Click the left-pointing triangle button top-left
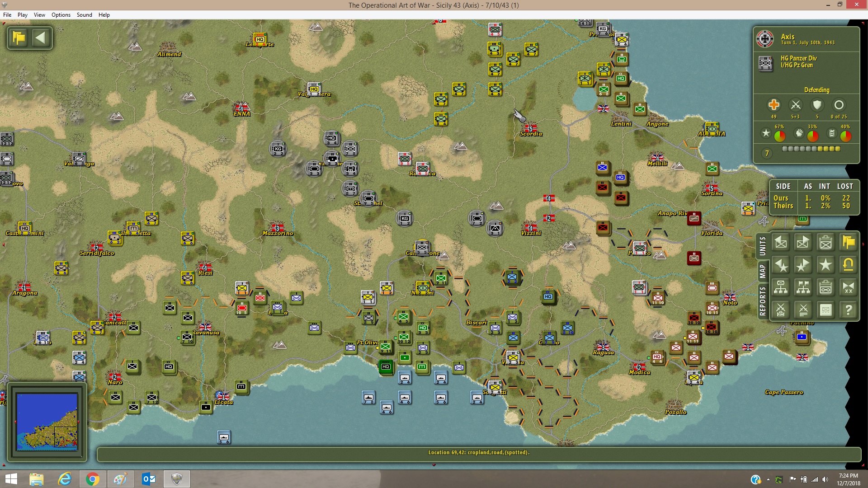The width and height of the screenshot is (868, 488). click(x=41, y=38)
